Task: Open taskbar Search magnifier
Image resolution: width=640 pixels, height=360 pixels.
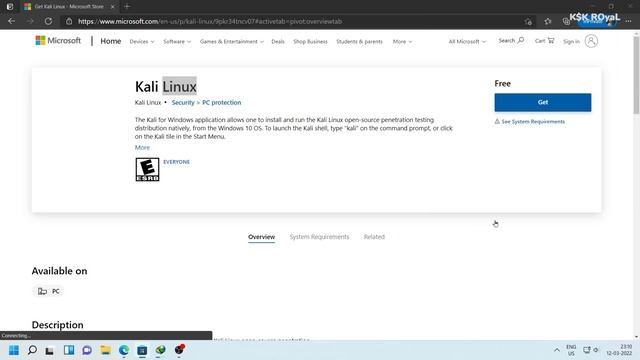Action: [x=32, y=350]
